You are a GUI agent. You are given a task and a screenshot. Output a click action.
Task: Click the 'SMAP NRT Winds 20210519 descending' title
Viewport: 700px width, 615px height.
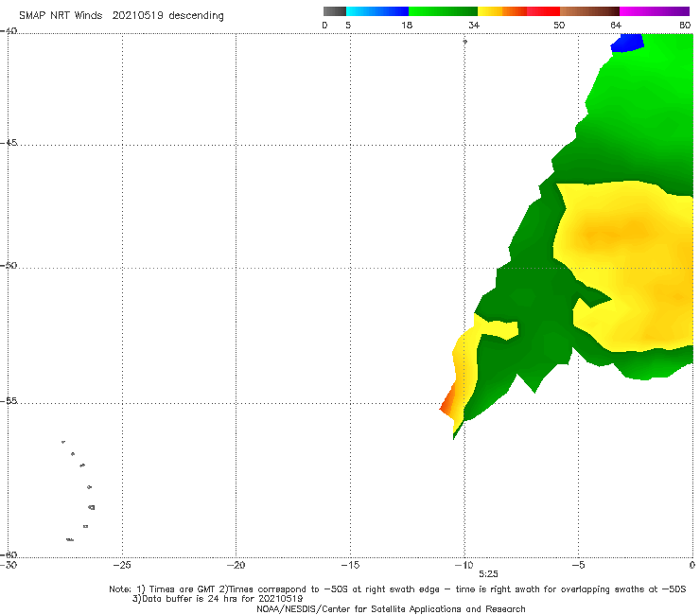point(121,16)
